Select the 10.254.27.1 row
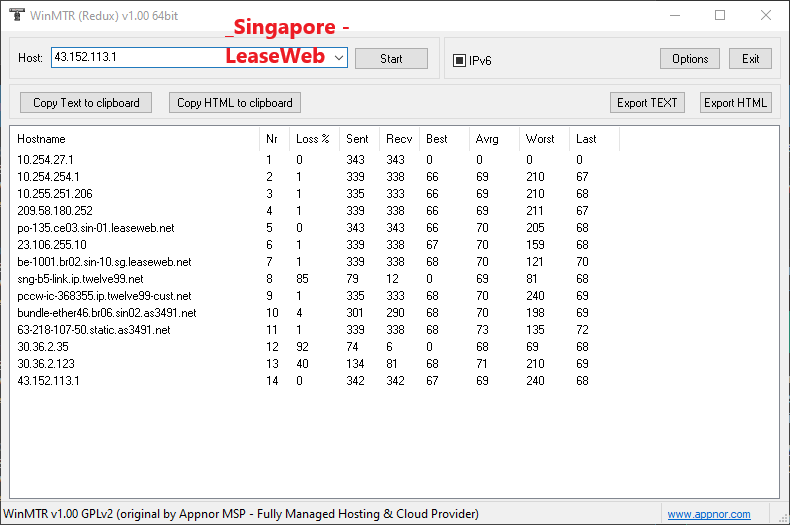Screen dimensions: 790x525 pos(315,160)
